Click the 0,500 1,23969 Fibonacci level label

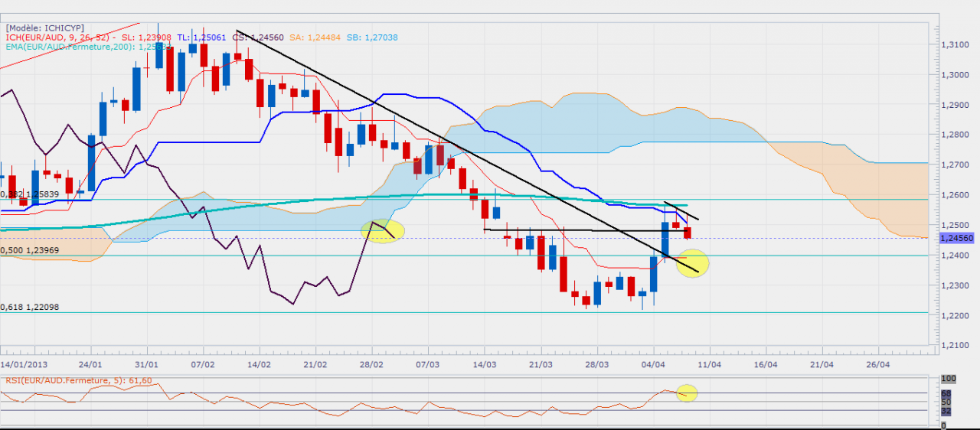pos(29,250)
